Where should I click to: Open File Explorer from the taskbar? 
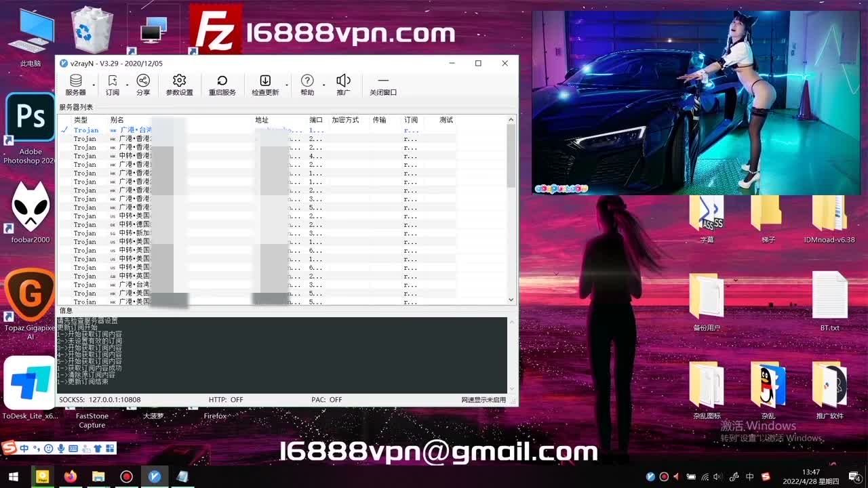(98, 476)
